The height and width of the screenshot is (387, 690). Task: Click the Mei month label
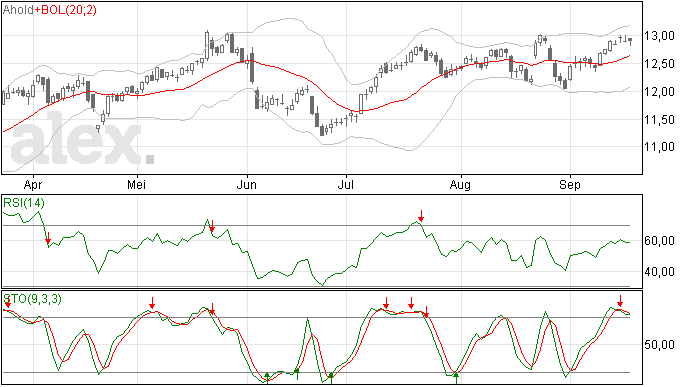click(136, 185)
